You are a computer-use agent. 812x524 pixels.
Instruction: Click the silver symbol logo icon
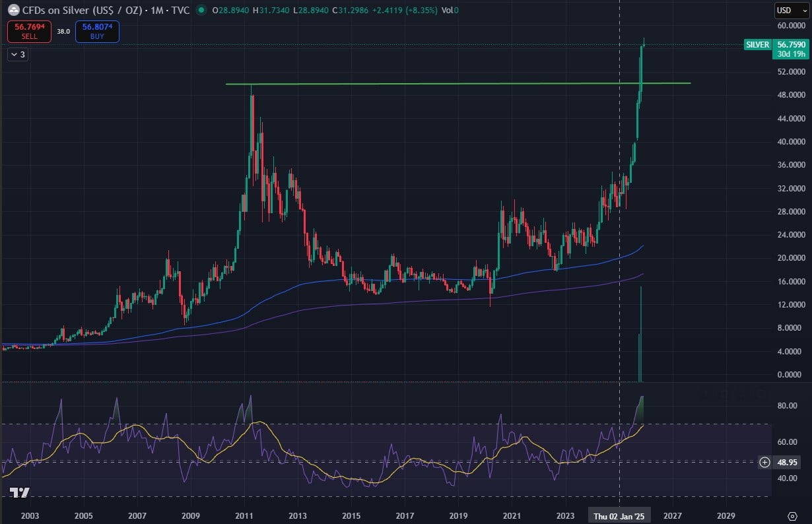click(x=13, y=11)
